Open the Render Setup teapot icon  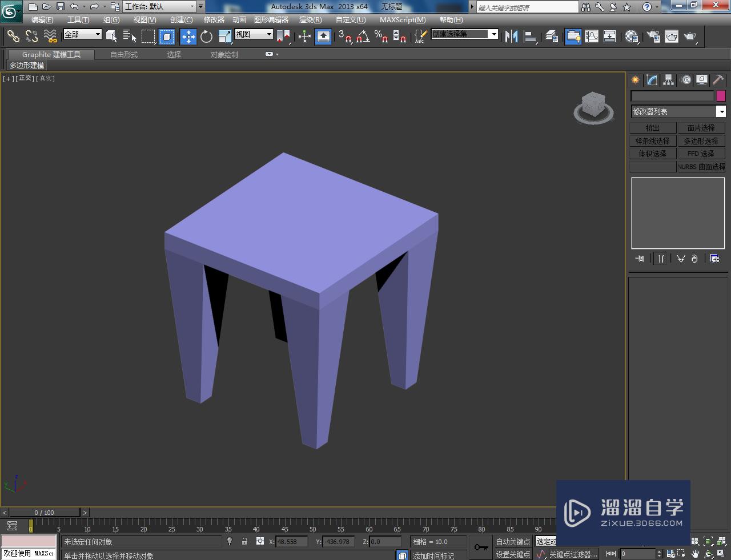pyautogui.click(x=653, y=37)
